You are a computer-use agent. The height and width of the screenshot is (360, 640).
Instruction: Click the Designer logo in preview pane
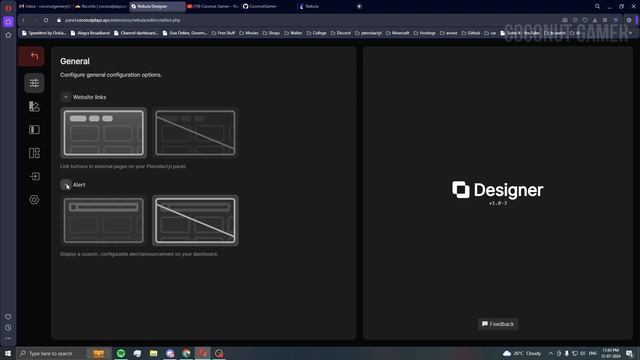498,191
